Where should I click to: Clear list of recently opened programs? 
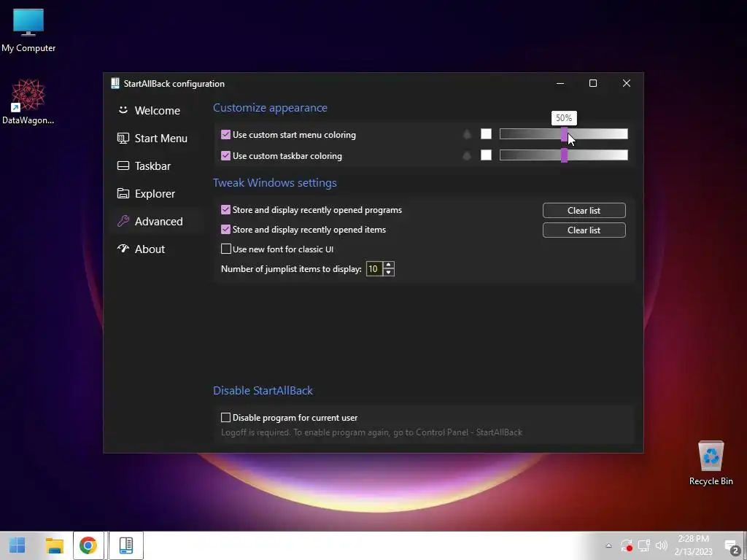tap(584, 211)
